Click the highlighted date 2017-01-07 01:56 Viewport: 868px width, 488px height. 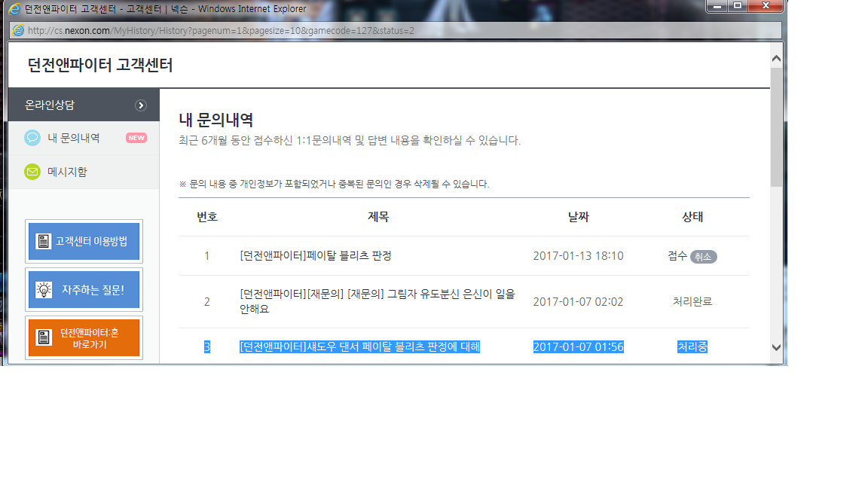578,347
